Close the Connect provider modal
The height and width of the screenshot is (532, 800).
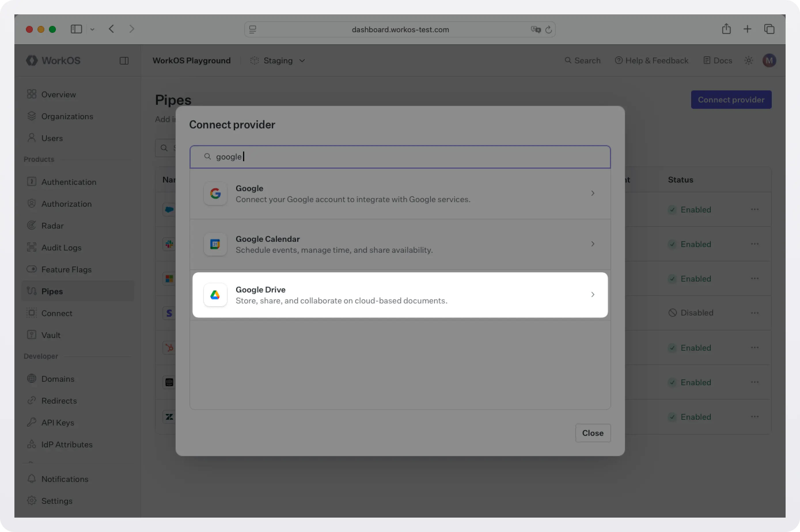(x=592, y=433)
